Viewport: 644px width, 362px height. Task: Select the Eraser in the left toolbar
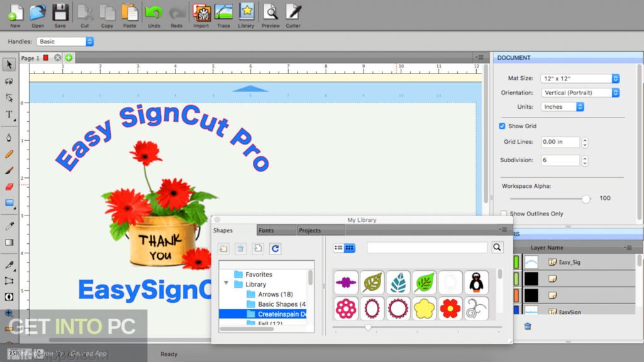tap(9, 187)
